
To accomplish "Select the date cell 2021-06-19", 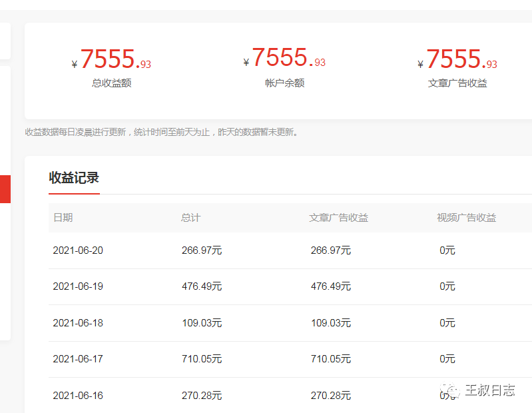I will pyautogui.click(x=78, y=286).
